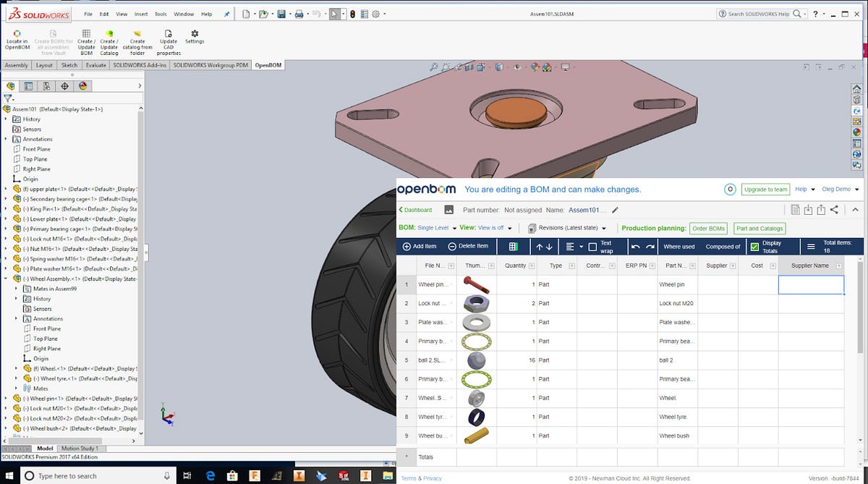Collapse the Wheel Assembly tree node
Viewport: 868px width, 484px height.
tap(7, 279)
